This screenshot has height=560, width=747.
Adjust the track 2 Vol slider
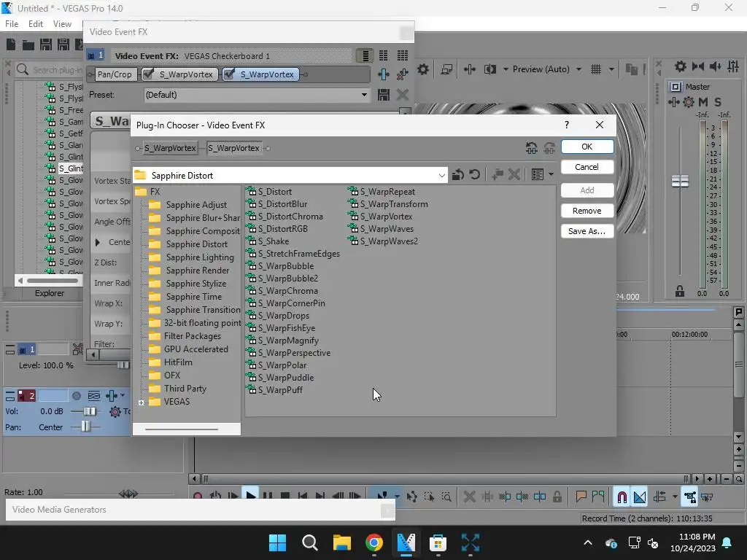89,411
